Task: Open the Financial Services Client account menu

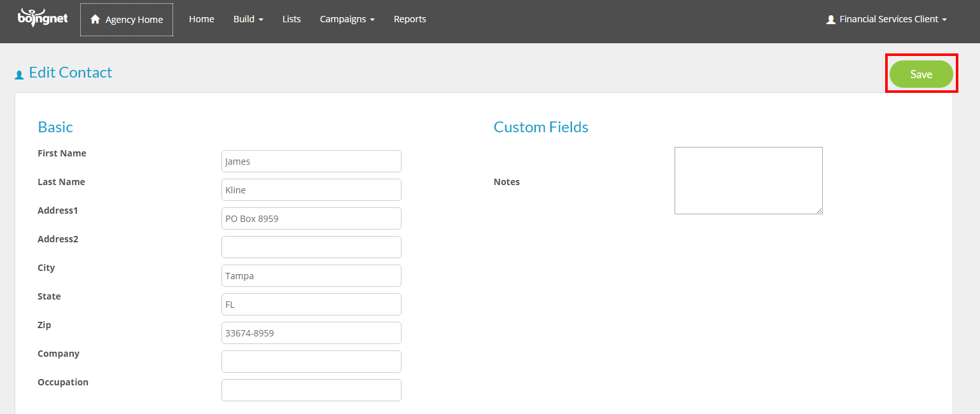Action: click(886, 19)
